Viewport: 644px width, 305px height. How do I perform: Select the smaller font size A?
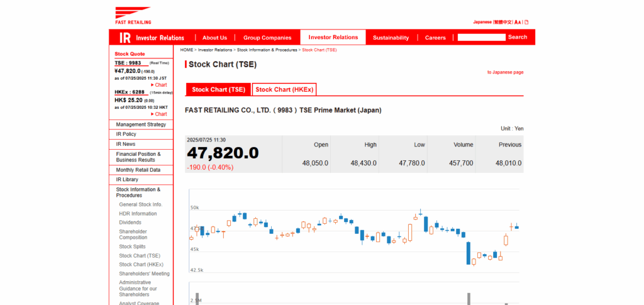coord(520,22)
